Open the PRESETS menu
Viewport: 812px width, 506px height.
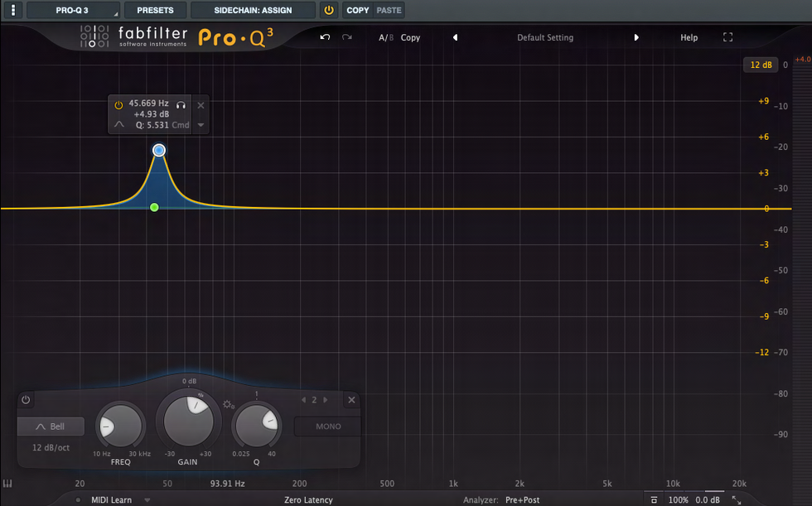(x=156, y=10)
